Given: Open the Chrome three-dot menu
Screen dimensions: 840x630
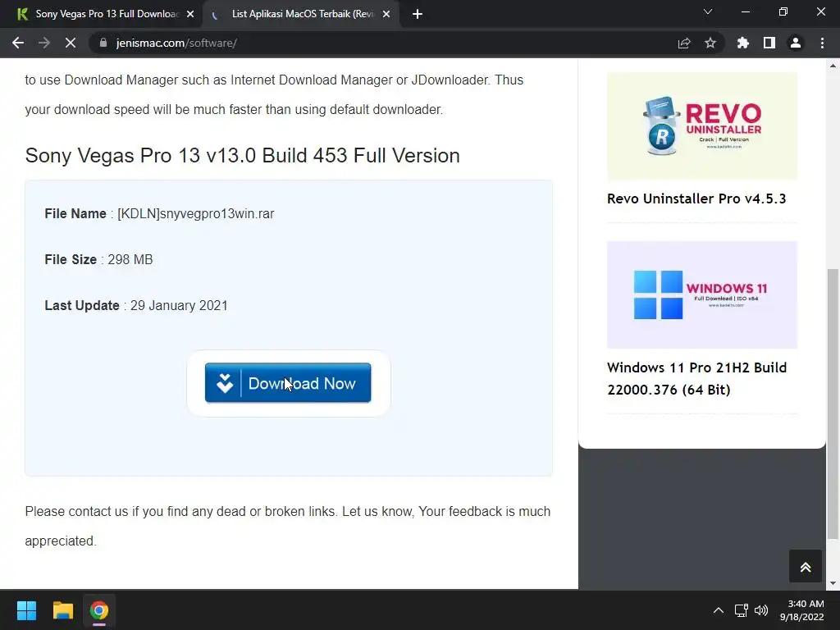Looking at the screenshot, I should point(822,43).
